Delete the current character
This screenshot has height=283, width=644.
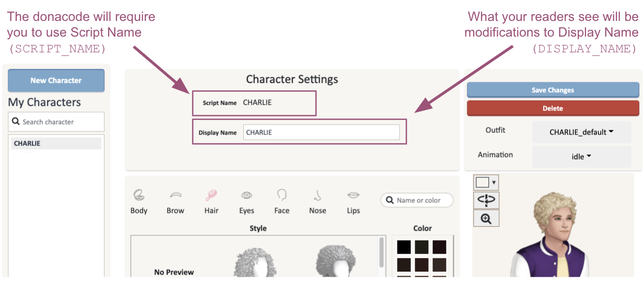coord(553,108)
